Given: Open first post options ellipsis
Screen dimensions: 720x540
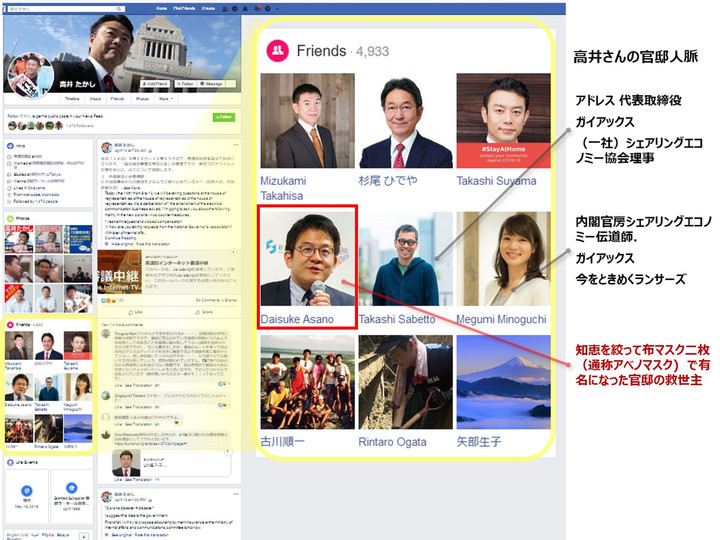Looking at the screenshot, I should click(x=236, y=145).
